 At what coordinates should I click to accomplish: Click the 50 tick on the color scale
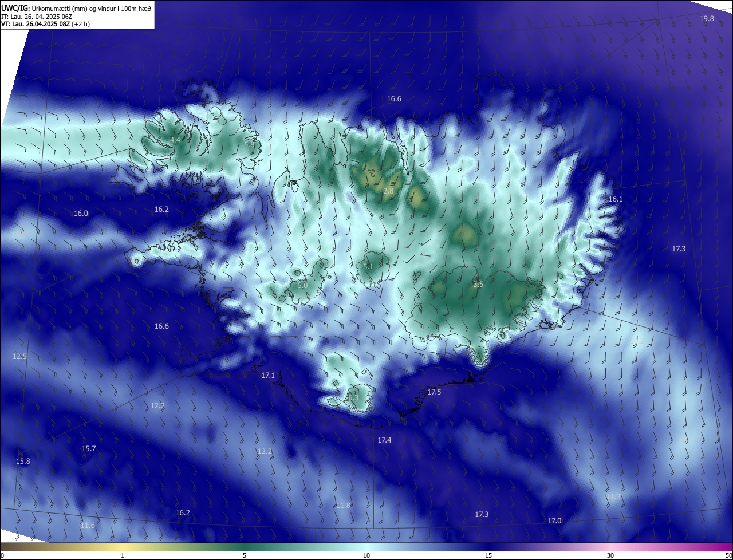point(728,555)
